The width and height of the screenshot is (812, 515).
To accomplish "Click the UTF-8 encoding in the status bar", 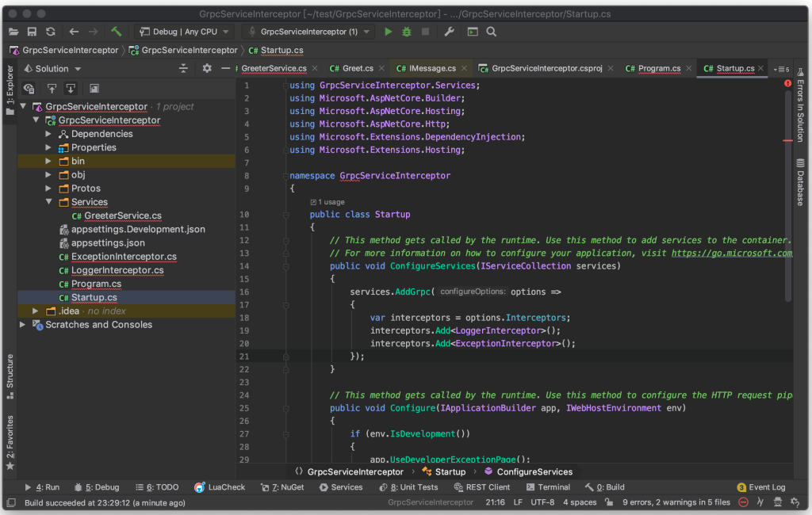I will pos(542,502).
